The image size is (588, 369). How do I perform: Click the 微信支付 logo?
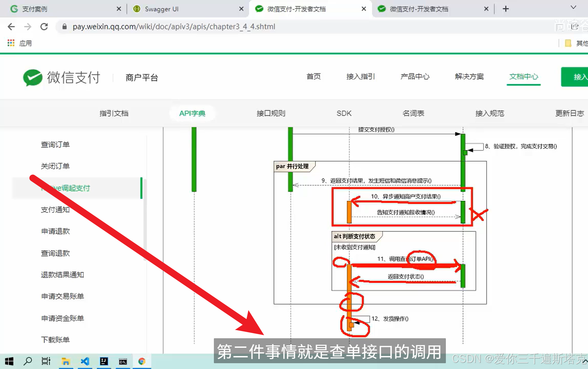(x=61, y=78)
